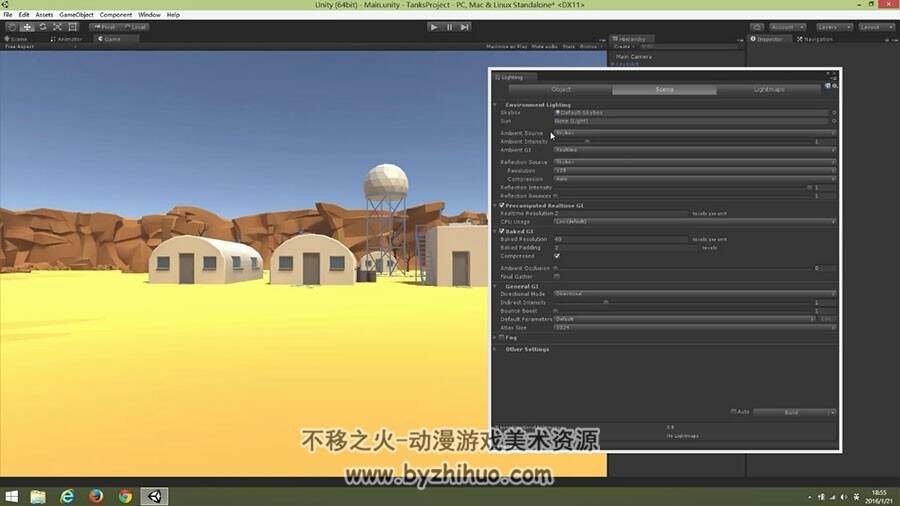This screenshot has height=506, width=900.
Task: Collapse the General GI section
Action: tap(495, 286)
